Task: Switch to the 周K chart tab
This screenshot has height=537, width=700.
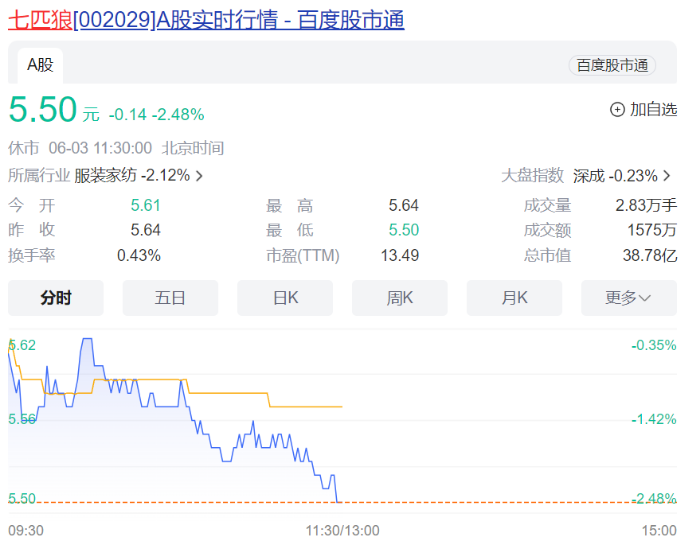Action: [400, 298]
